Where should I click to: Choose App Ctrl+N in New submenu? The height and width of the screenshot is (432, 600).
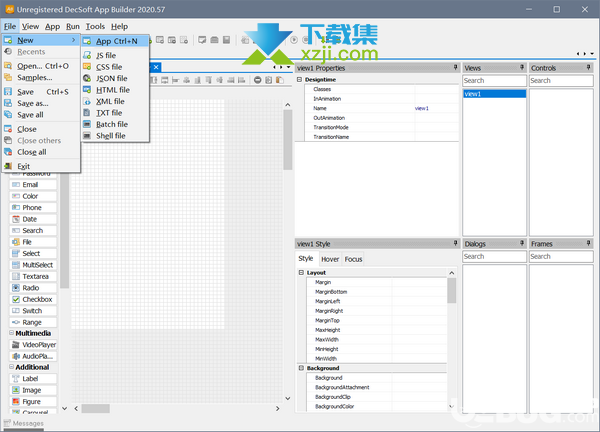(115, 41)
